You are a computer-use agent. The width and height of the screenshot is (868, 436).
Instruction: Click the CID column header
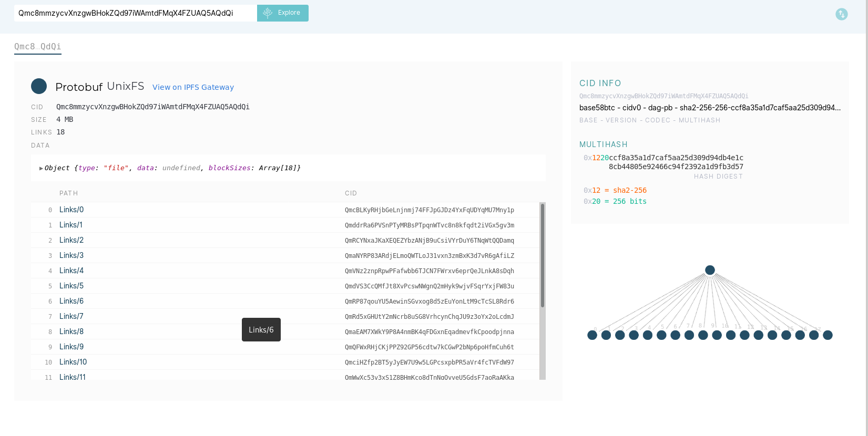click(351, 193)
